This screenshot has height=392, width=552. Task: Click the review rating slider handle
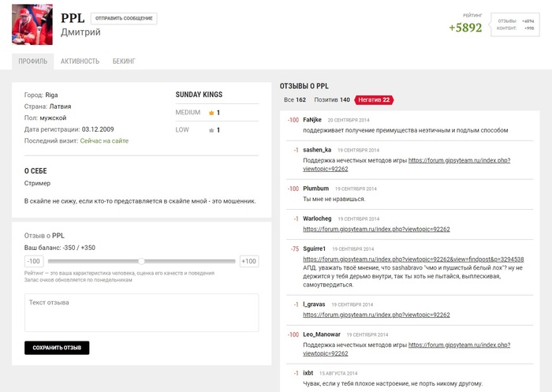click(141, 261)
